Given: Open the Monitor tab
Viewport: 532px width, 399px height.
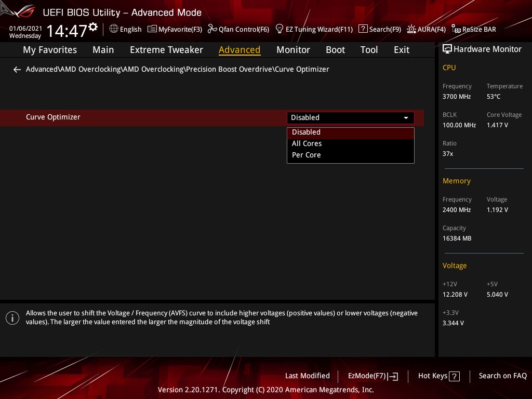Looking at the screenshot, I should click(293, 50).
